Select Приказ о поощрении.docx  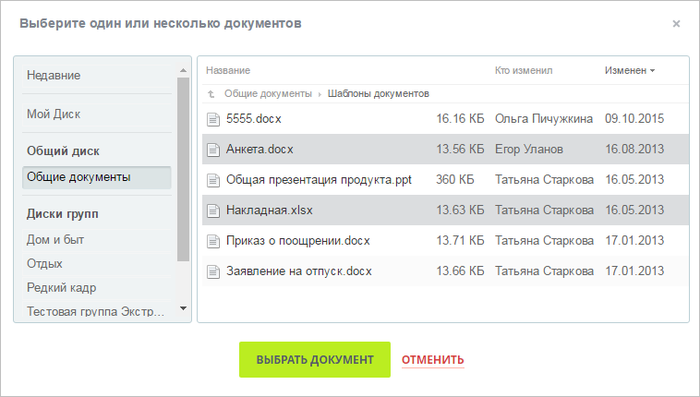(x=298, y=241)
